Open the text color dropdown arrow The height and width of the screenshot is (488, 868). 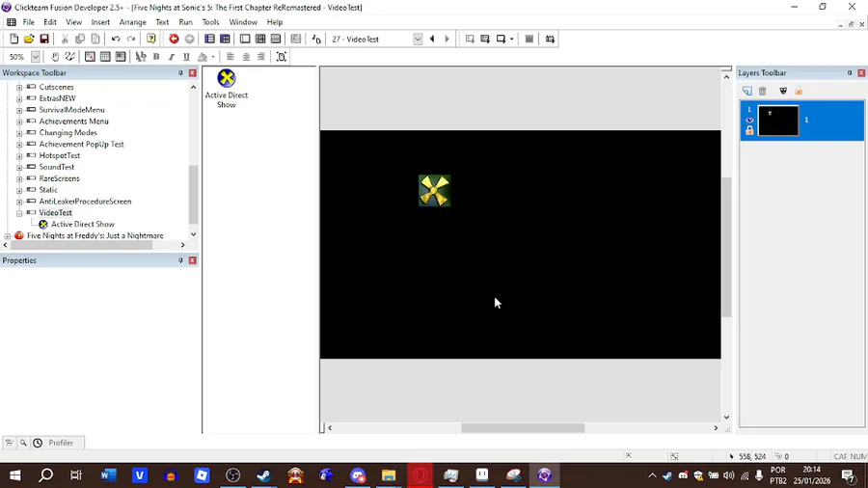(x=213, y=57)
